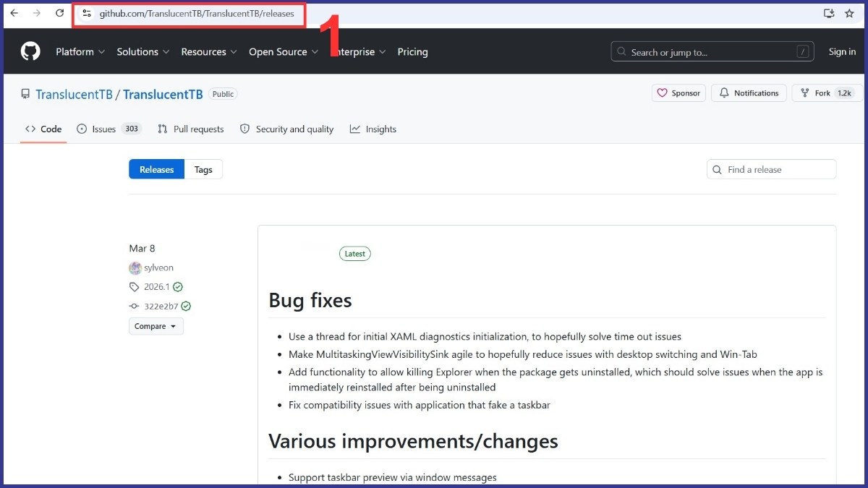Click the Latest release badge

pos(355,254)
